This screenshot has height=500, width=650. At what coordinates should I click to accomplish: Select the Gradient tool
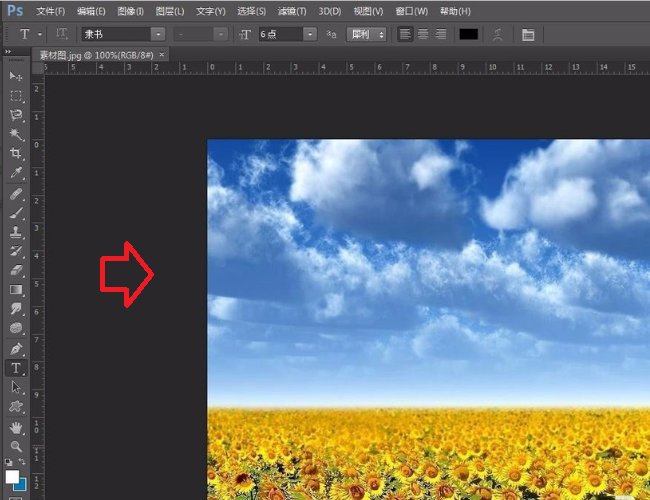(x=16, y=290)
